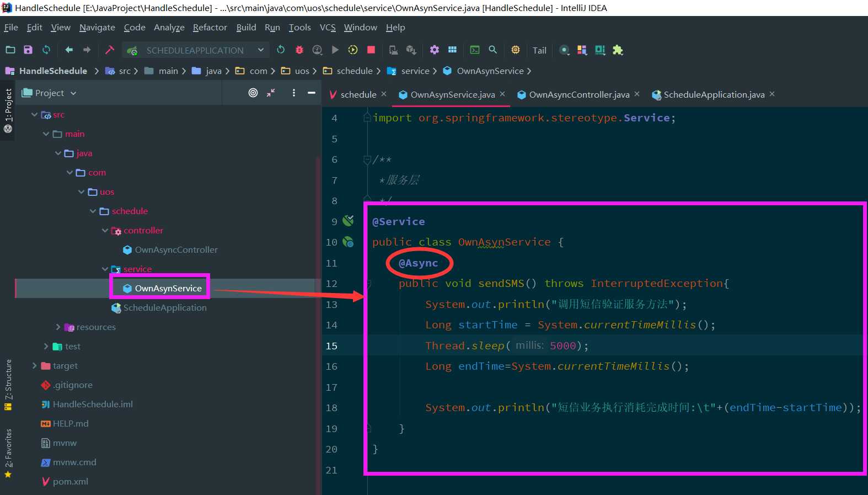Click the Spring bean gutter icon on line 9

pyautogui.click(x=348, y=221)
